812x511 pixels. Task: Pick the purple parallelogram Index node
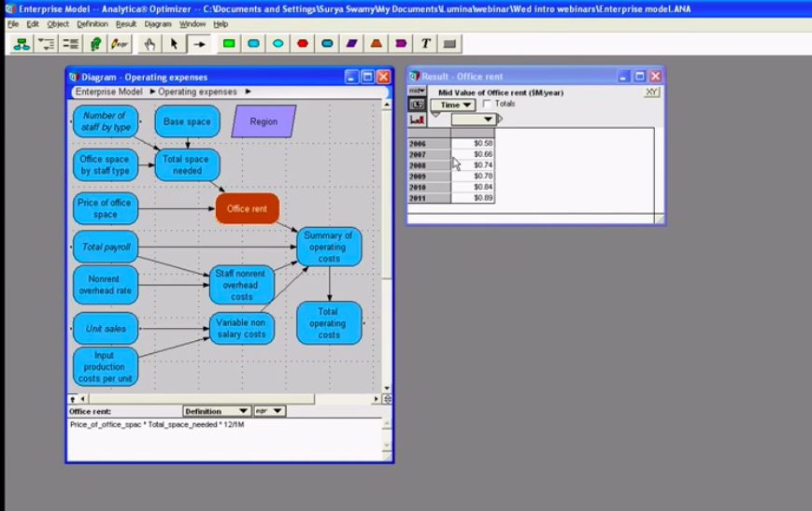(x=351, y=44)
